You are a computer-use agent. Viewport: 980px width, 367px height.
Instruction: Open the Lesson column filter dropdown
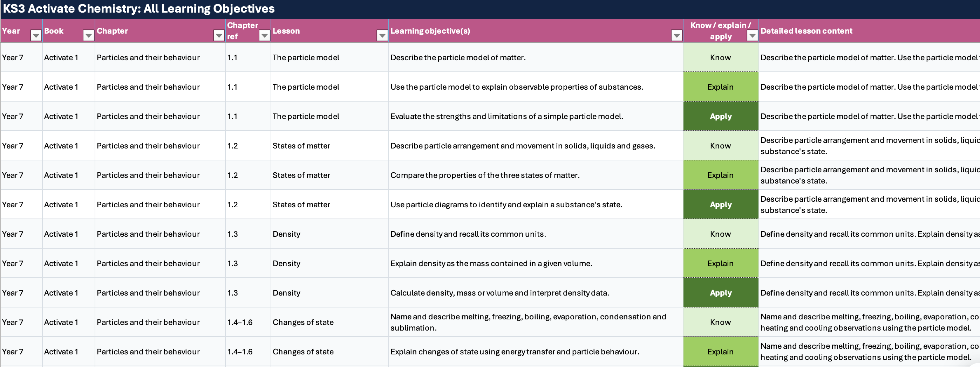(x=382, y=36)
